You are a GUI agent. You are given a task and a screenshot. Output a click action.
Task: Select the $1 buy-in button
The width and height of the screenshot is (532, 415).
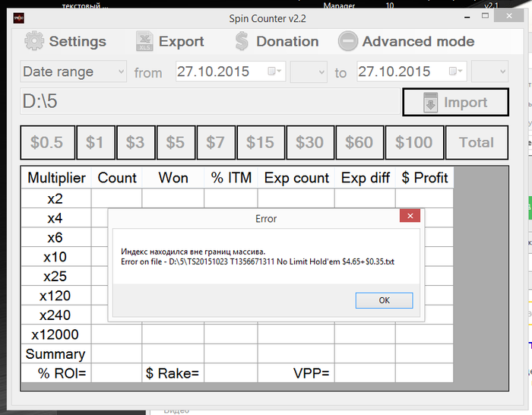click(96, 143)
